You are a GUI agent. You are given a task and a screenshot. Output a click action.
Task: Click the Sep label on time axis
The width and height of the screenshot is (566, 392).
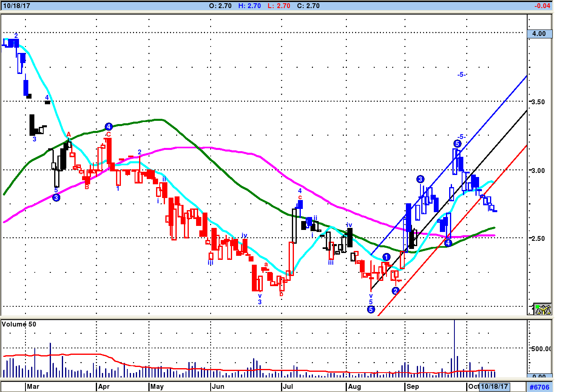click(x=413, y=386)
